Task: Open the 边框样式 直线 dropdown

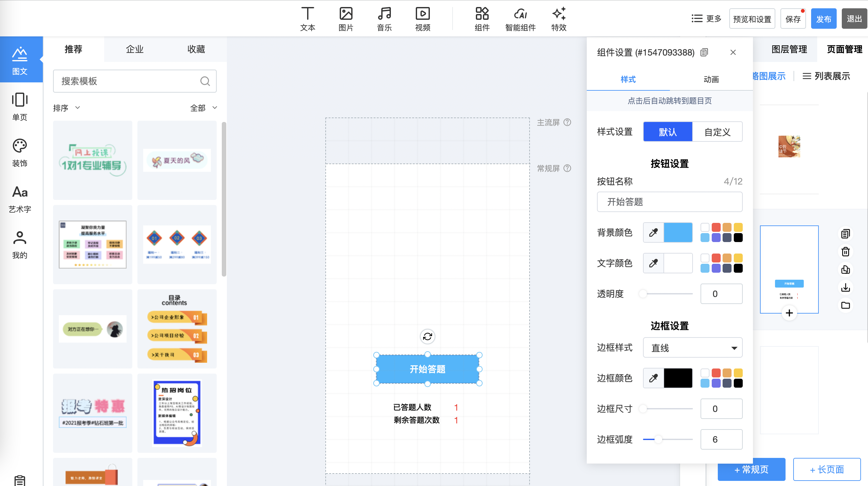Action: point(693,347)
